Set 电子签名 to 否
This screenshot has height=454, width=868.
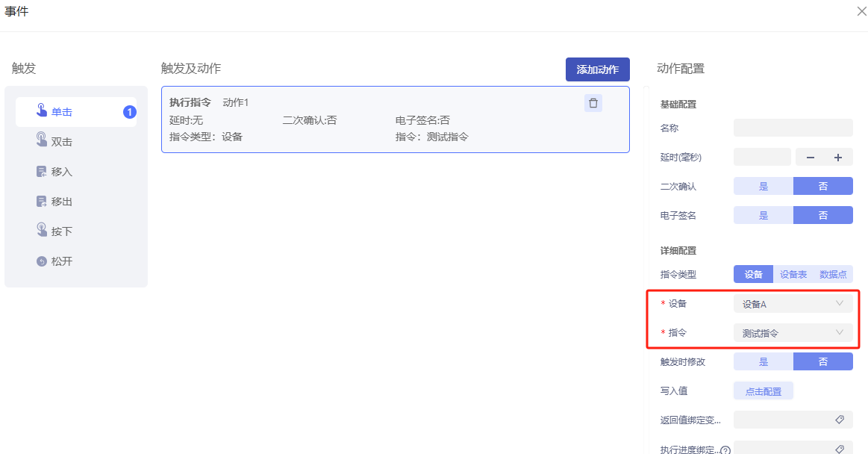[x=823, y=215]
